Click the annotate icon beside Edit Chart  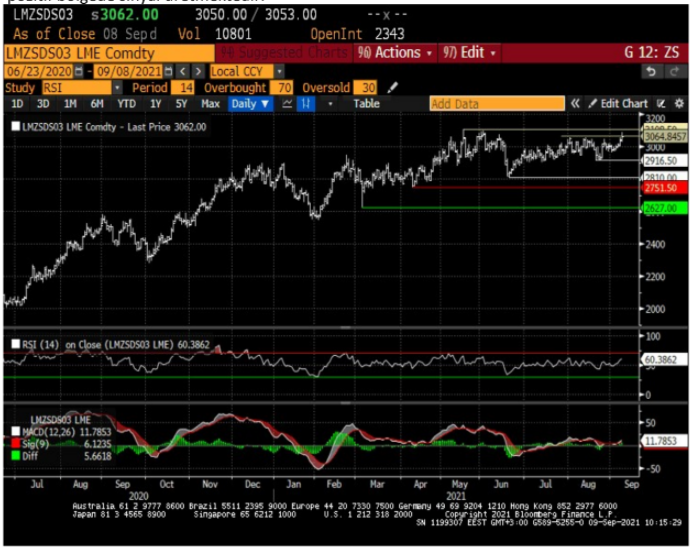coord(661,104)
